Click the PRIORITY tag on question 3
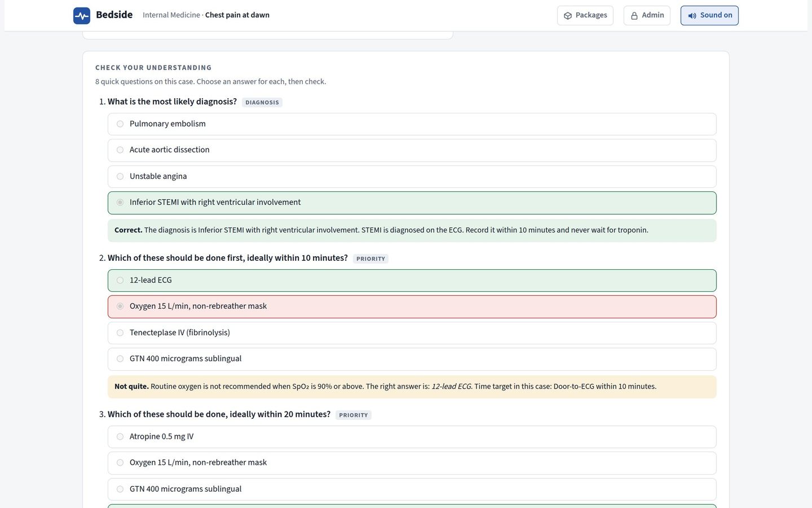This screenshot has height=508, width=812. pyautogui.click(x=354, y=415)
